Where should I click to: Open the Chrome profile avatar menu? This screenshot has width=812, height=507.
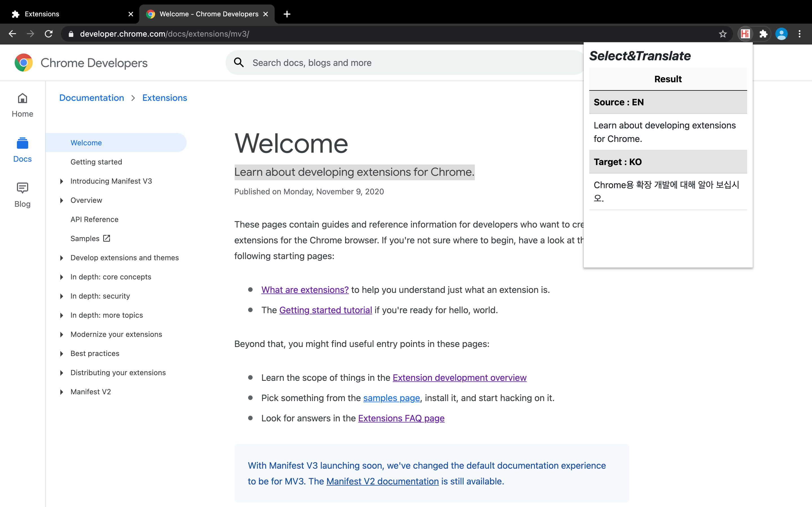782,34
